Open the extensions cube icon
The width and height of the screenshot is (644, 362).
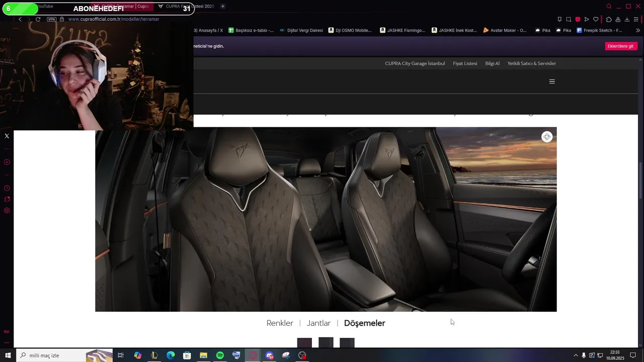pyautogui.click(x=609, y=19)
